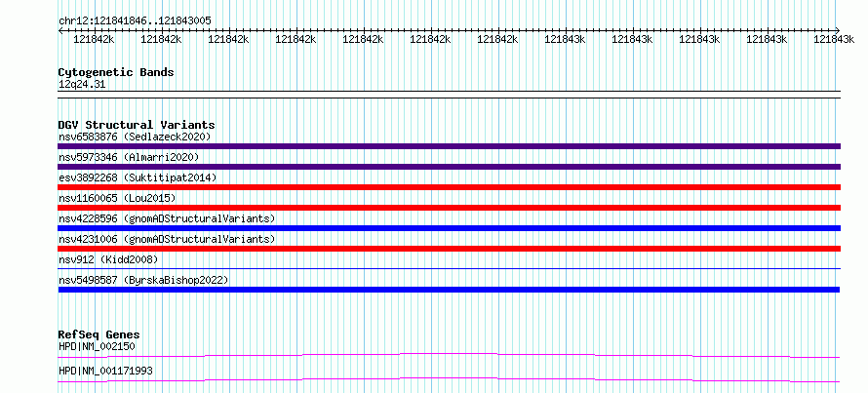868x393 pixels.
Task: Click the nsv5498587 (ByrskaBishop2022) label
Action: point(143,280)
